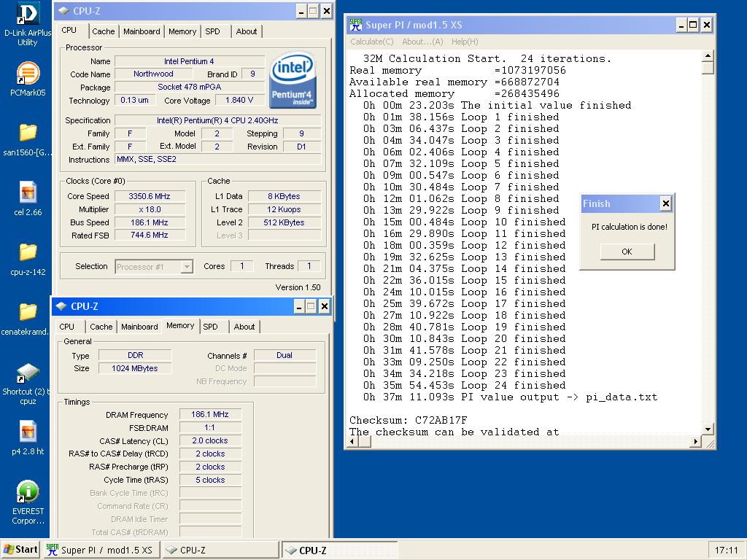Screen dimensions: 747x560
Task: Maximize the Super PI window
Action: [693, 25]
